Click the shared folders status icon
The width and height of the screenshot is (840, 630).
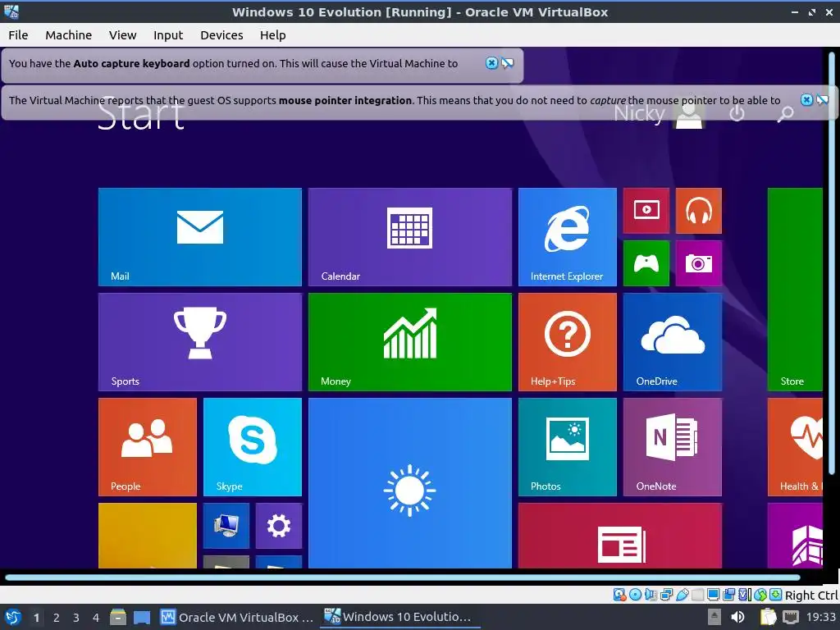[x=697, y=595]
